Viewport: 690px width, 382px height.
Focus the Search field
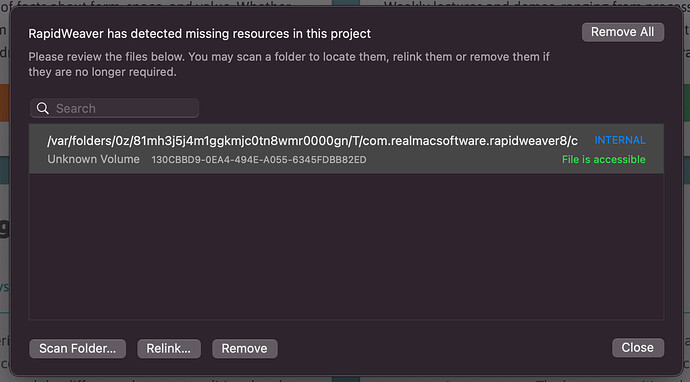tap(114, 108)
